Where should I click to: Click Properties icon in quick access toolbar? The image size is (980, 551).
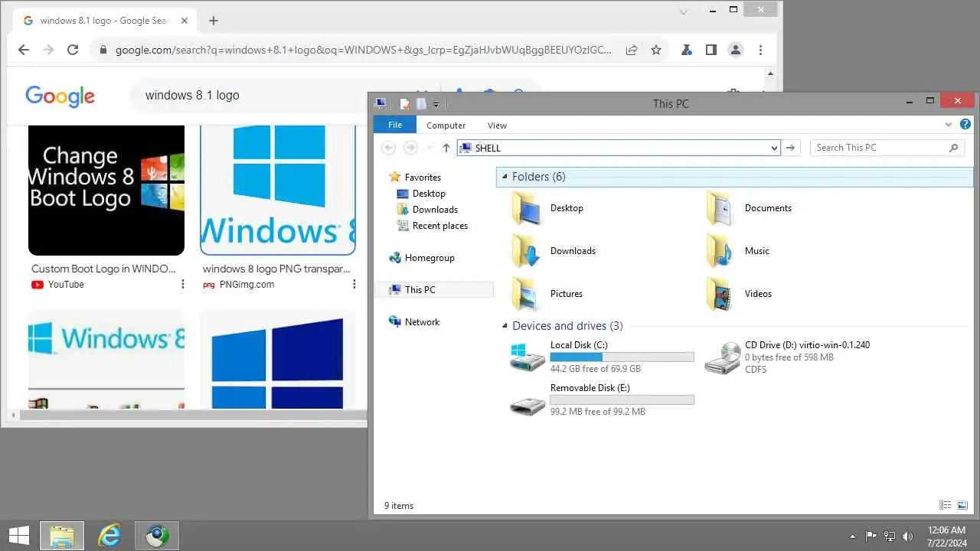(404, 104)
